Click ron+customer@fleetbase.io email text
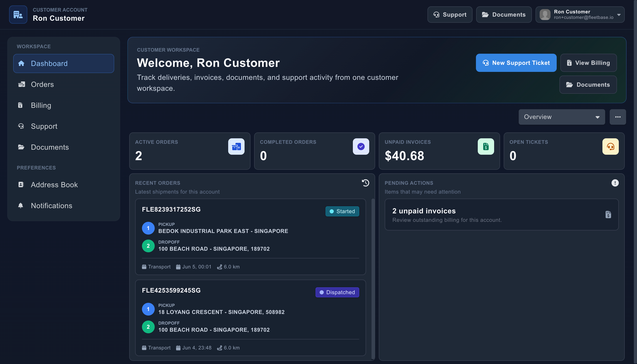 (x=584, y=18)
